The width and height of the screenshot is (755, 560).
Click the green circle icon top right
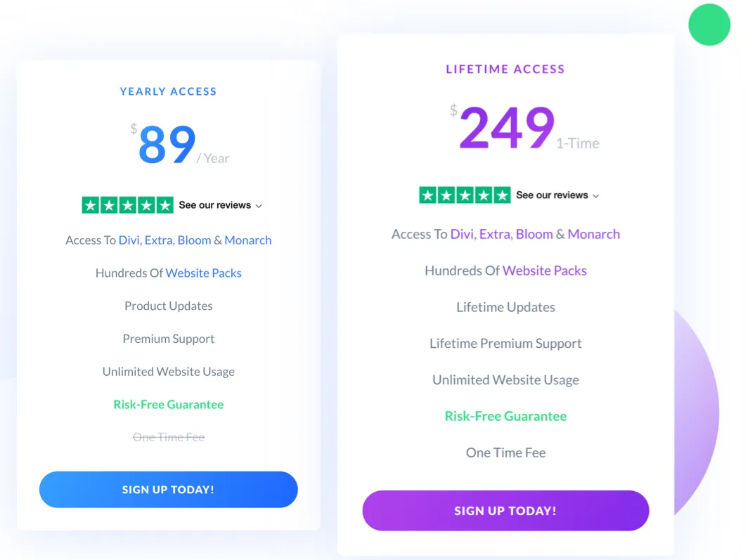pos(709,24)
